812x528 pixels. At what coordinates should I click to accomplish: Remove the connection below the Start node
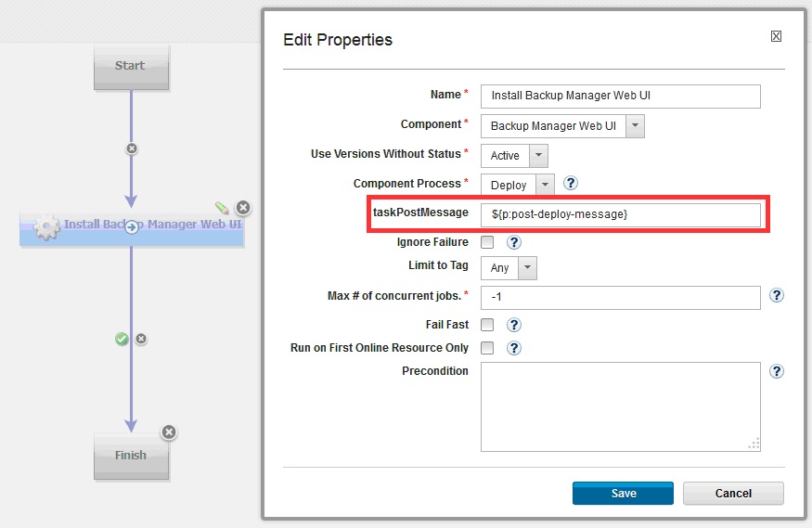(131, 148)
